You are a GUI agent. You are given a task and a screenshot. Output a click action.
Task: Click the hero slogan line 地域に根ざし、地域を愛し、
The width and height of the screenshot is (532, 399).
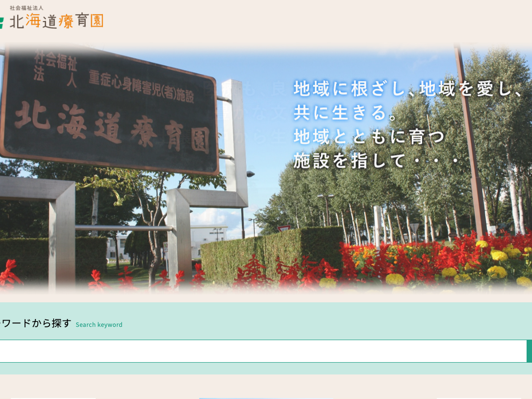pyautogui.click(x=408, y=89)
